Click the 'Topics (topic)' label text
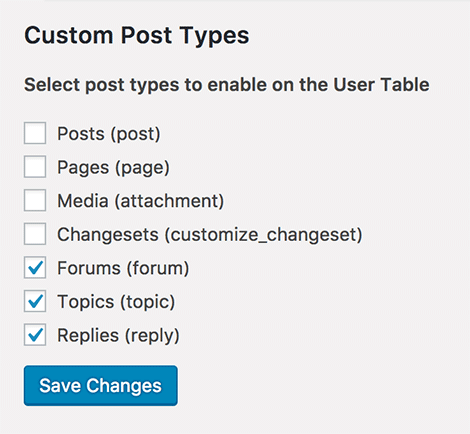The image size is (470, 434). [116, 302]
